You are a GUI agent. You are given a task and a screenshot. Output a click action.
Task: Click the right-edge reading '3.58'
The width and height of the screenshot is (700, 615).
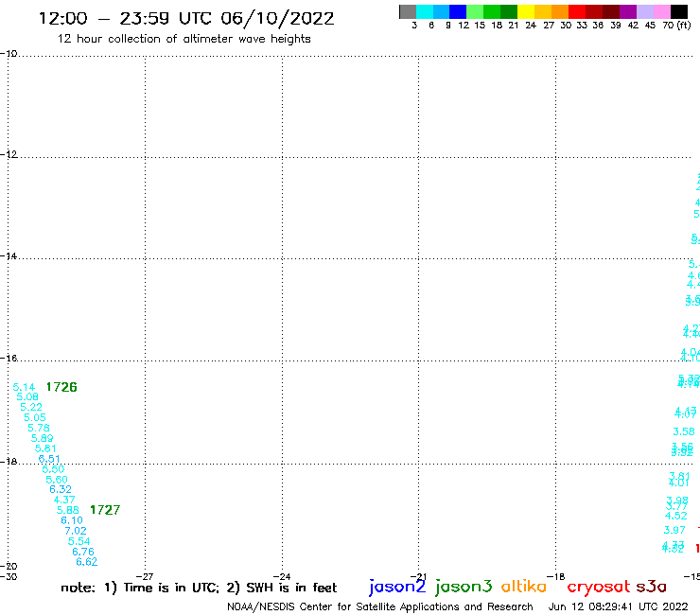684,431
